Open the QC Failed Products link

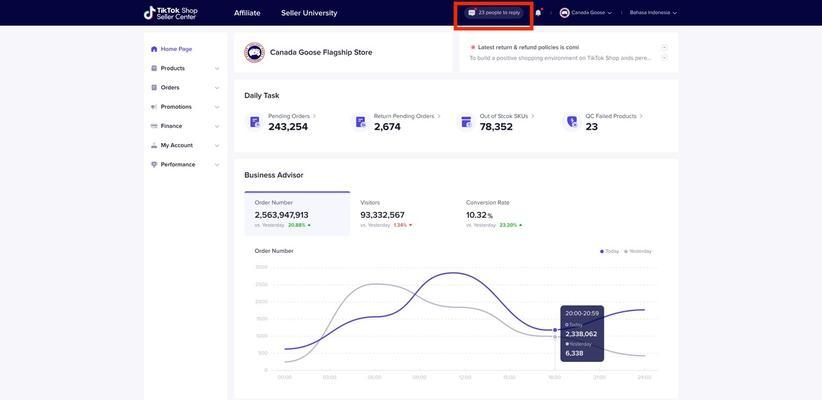[x=614, y=116]
